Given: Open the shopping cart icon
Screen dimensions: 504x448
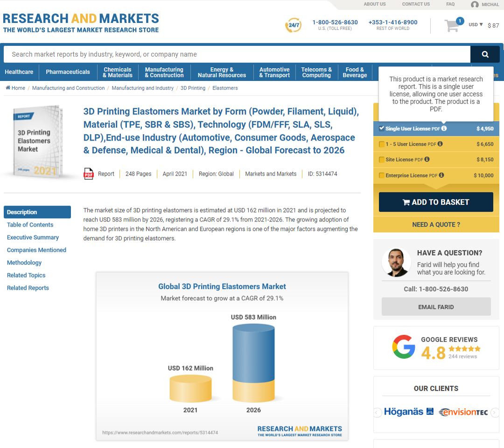Looking at the screenshot, I should click(452, 25).
